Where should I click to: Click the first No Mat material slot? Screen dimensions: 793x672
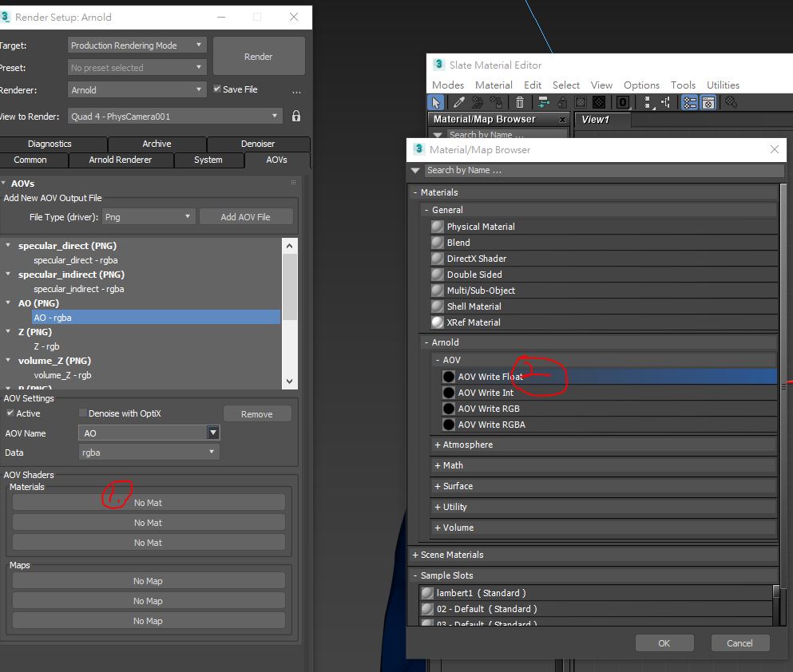click(x=148, y=503)
